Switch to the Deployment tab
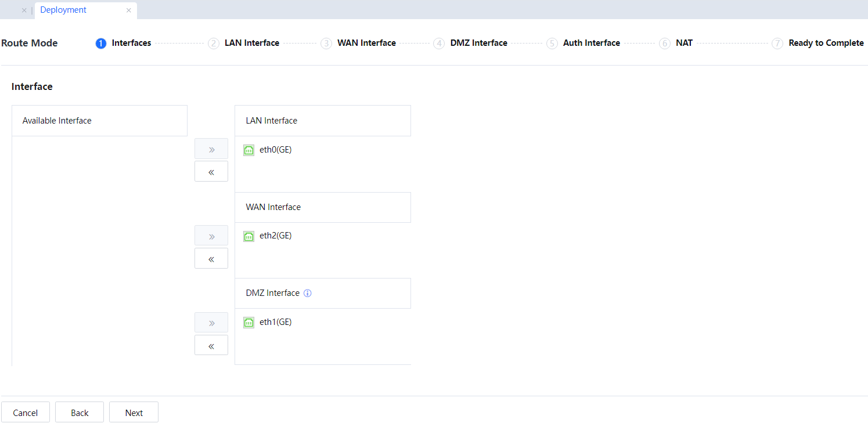The height and width of the screenshot is (434, 868). point(63,10)
